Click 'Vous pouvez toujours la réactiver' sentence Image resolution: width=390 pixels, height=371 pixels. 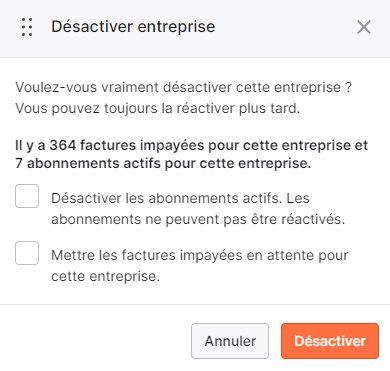[x=158, y=108]
